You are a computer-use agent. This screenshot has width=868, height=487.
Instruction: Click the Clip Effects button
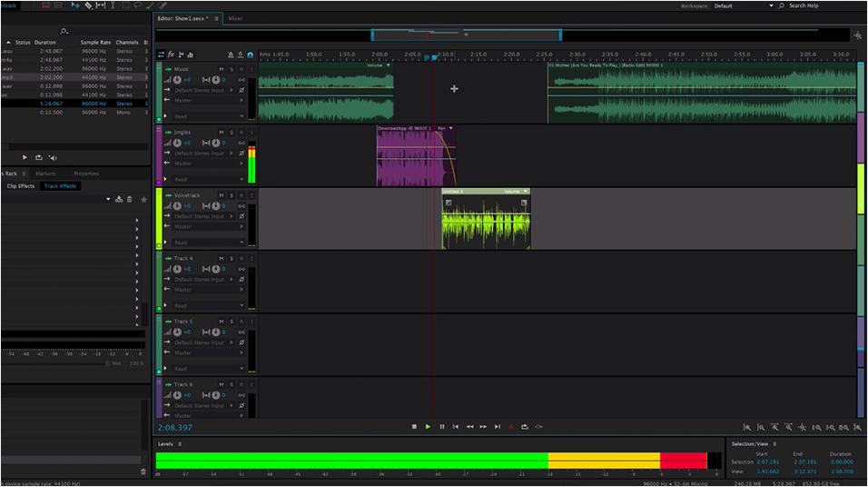(20, 186)
